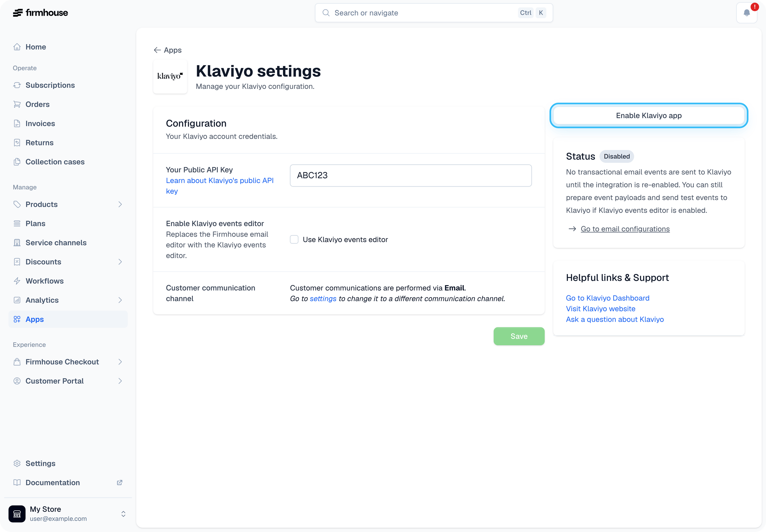Click the My Store avatar icon
Screen dimensions: 766x532
17,514
